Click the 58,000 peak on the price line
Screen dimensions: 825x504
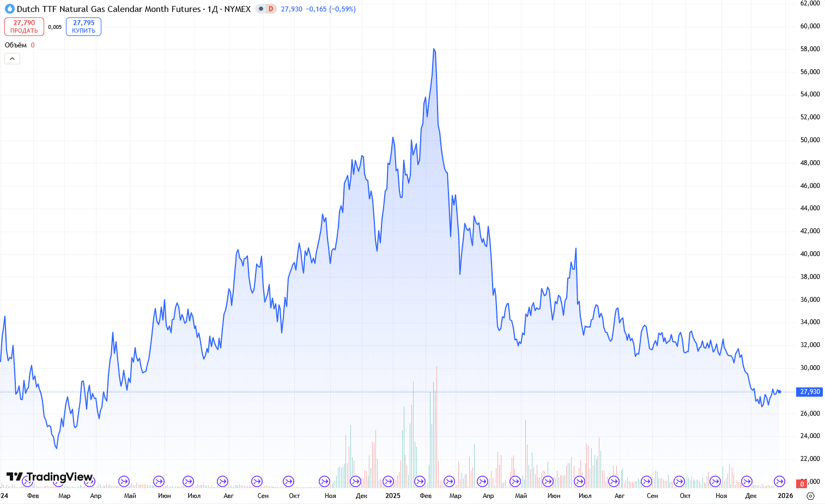click(x=434, y=49)
